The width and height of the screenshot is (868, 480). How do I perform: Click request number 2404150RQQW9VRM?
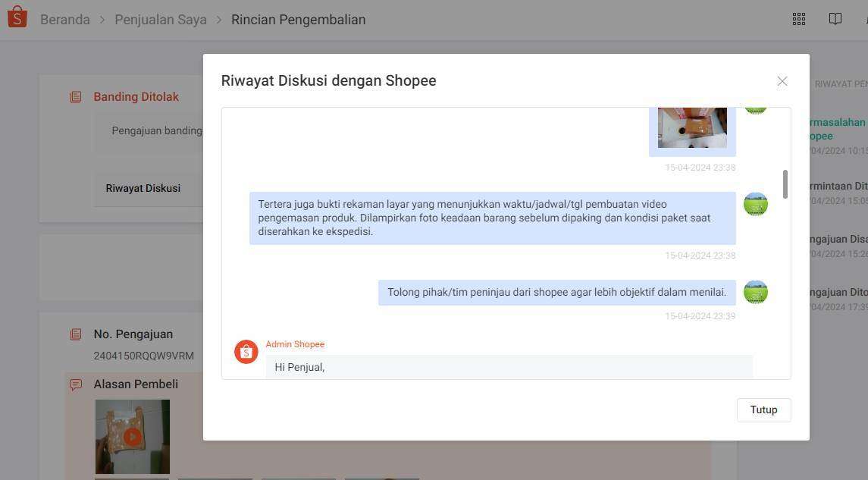[x=144, y=356]
